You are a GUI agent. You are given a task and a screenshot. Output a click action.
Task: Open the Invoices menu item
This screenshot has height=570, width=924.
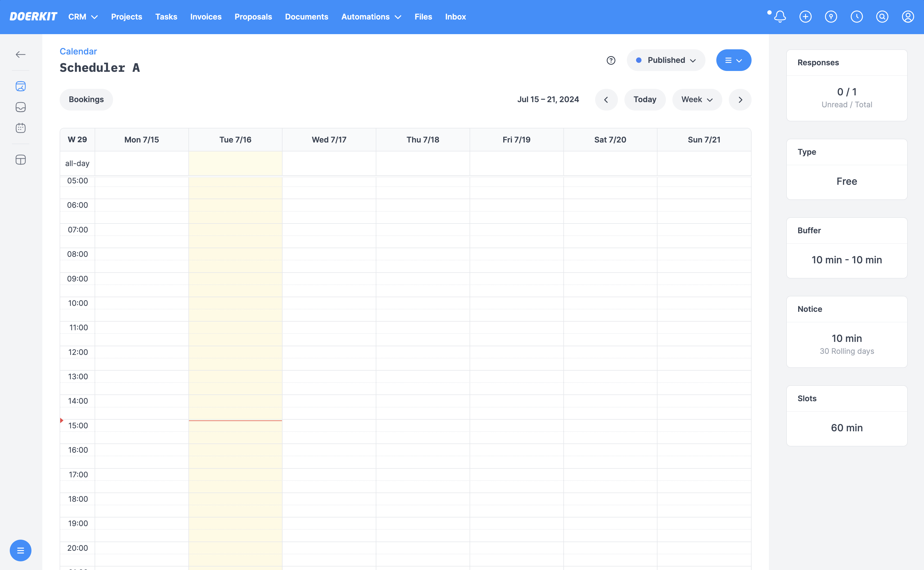coord(206,17)
